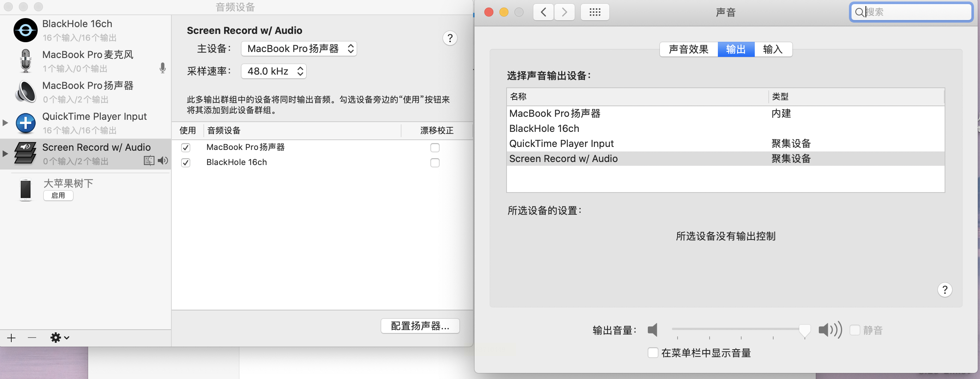
Task: Click the iPhone icon for 大苹果树下
Action: click(26, 189)
